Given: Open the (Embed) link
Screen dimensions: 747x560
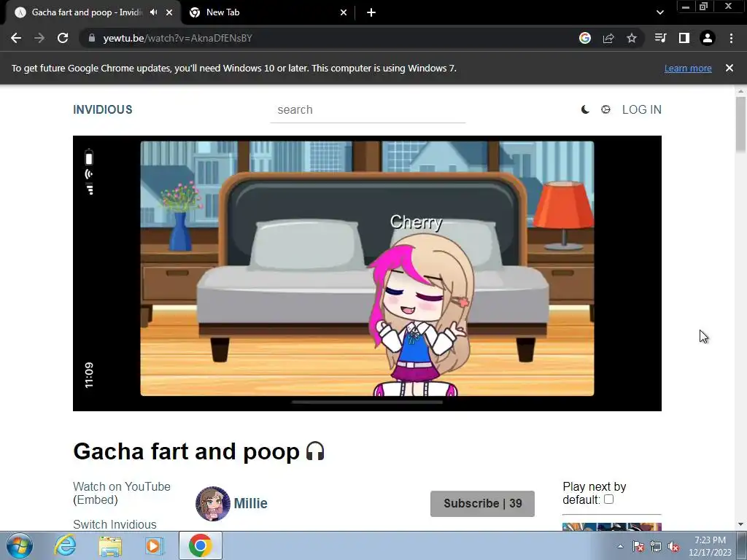Looking at the screenshot, I should tap(96, 499).
